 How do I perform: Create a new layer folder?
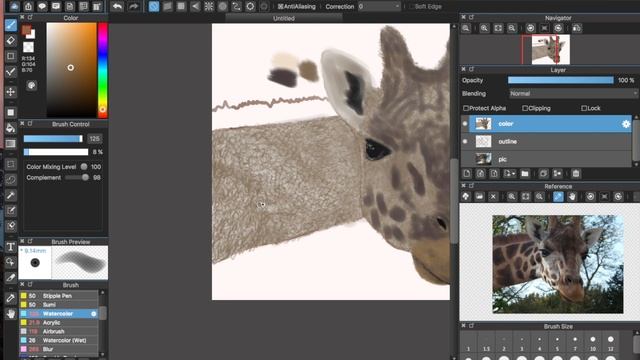(x=525, y=174)
